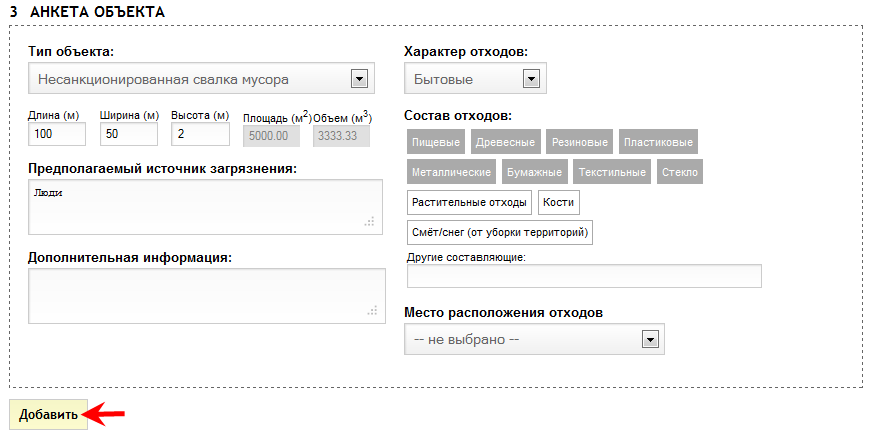Deselect the Пластиковые waste tag
Viewport: 873px width, 441px height.
click(658, 142)
